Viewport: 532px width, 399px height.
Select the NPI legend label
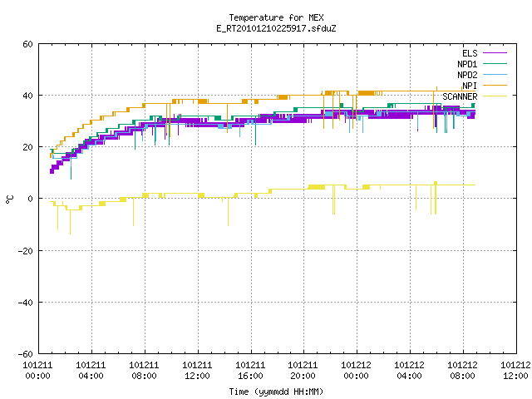coord(470,86)
